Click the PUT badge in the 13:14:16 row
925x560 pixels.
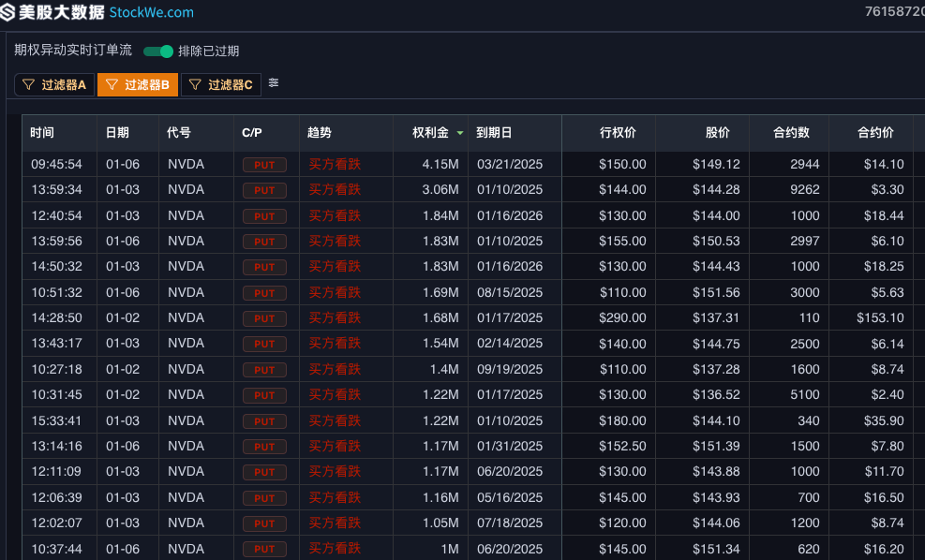coord(264,447)
